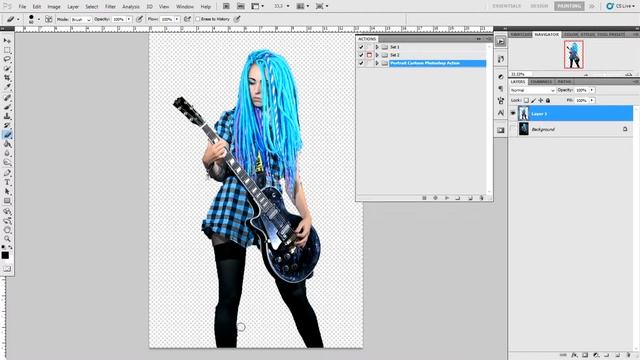Screen dimensions: 640x360
Task: Select the highlighted Eraser tool
Action: [x=7, y=135]
